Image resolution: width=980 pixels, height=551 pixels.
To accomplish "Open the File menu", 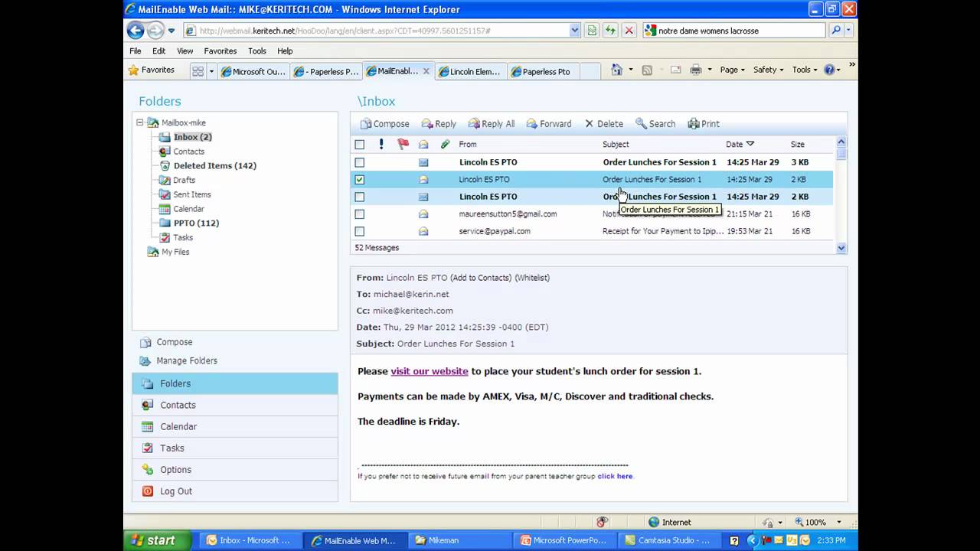I will [136, 51].
